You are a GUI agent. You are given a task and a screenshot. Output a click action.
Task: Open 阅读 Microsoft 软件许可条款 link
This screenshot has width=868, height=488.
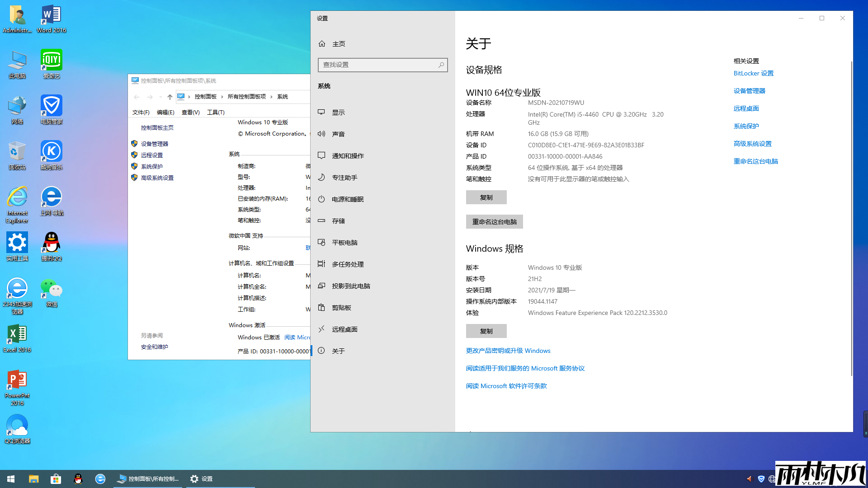coord(506,386)
